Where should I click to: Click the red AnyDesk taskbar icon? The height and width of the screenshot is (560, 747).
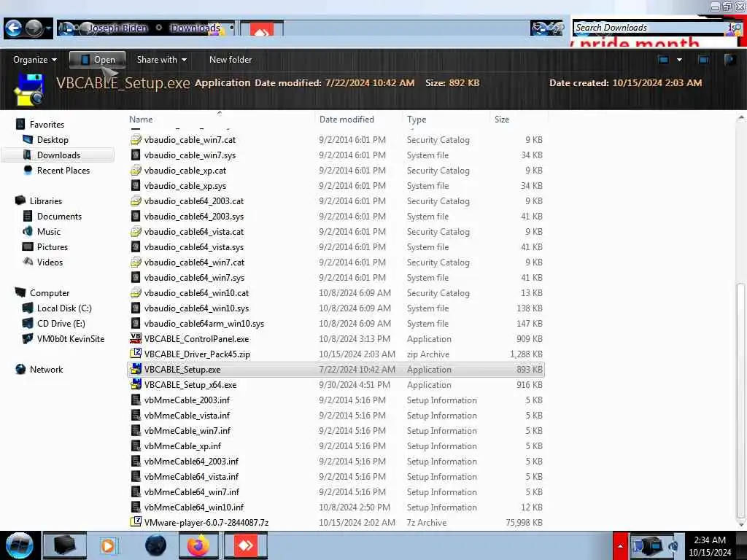(245, 545)
